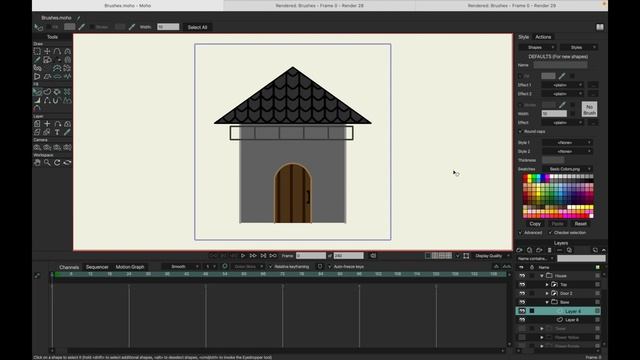Image resolution: width=640 pixels, height=360 pixels.
Task: Select the Select Points tool in Draw tools
Action: (37, 51)
